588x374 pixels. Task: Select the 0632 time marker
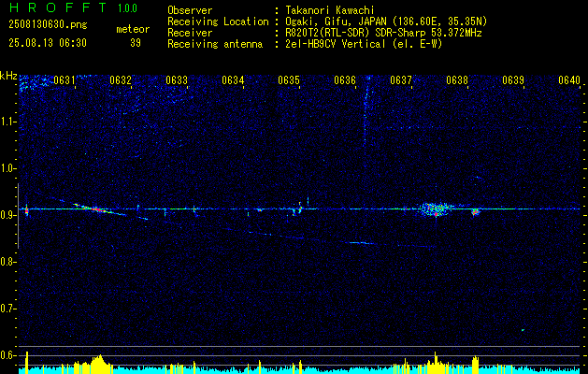(x=121, y=79)
